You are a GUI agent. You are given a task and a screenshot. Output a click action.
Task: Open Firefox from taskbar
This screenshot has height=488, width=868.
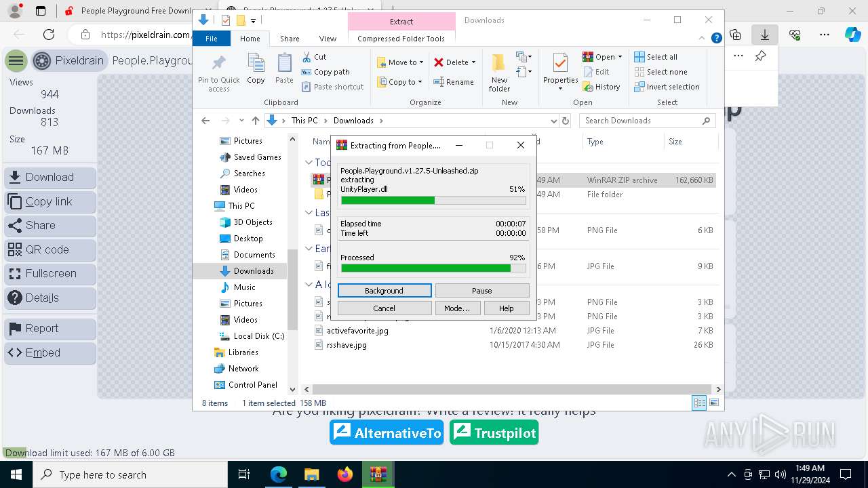pos(344,474)
